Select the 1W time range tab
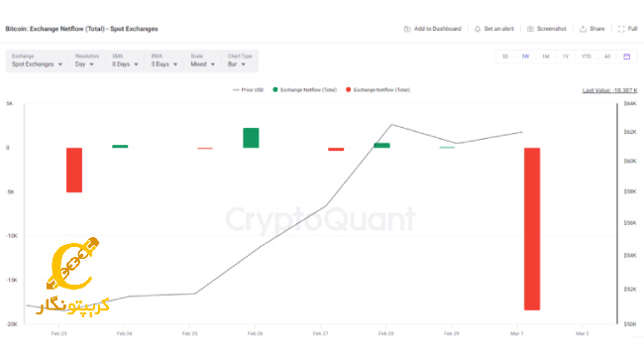Screen dimensions: 644x362 pos(525,57)
